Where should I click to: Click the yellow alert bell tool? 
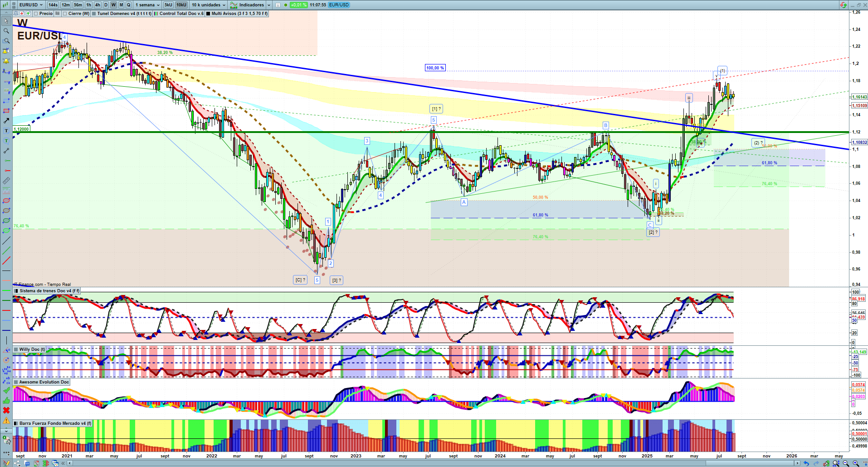pos(6,61)
